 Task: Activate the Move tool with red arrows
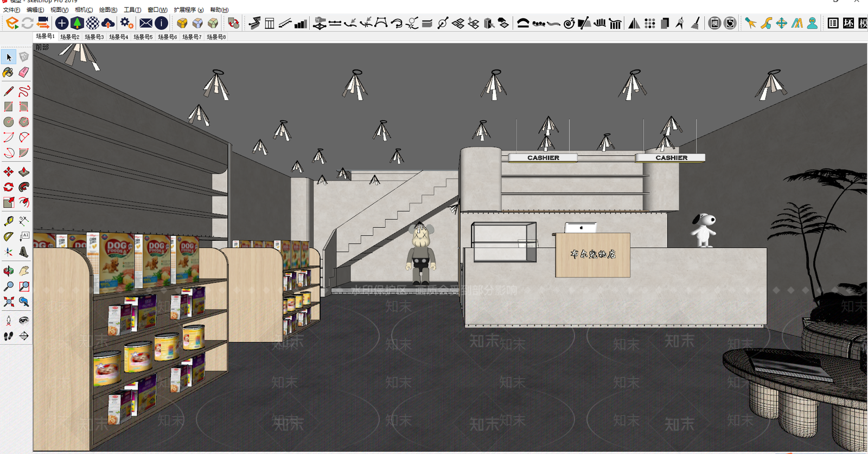pos(9,172)
